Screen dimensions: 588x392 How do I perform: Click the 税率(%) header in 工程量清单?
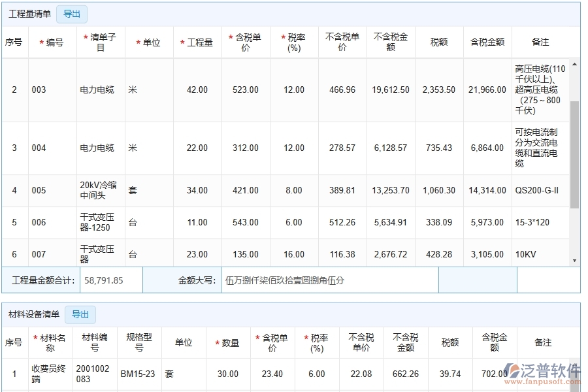point(294,42)
